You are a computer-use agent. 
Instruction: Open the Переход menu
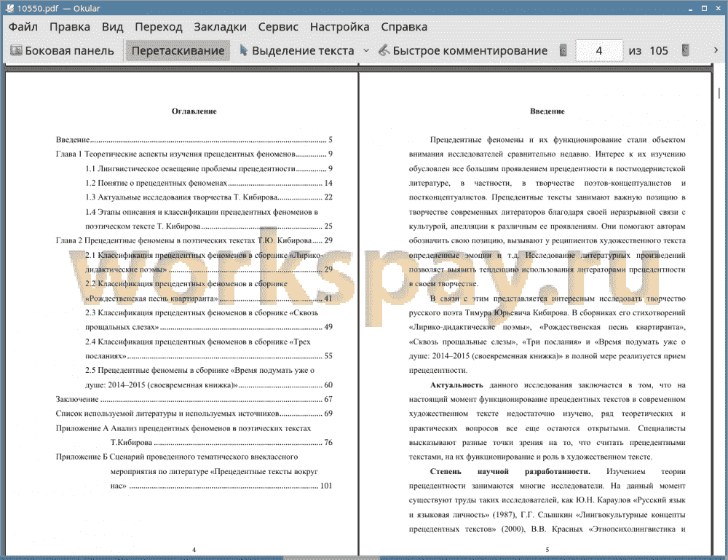159,27
